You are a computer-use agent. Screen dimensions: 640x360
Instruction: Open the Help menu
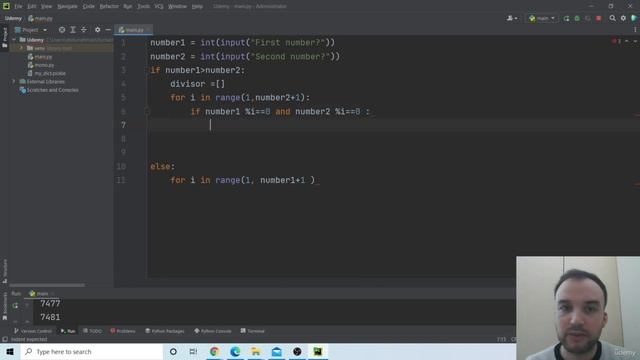point(197,7)
